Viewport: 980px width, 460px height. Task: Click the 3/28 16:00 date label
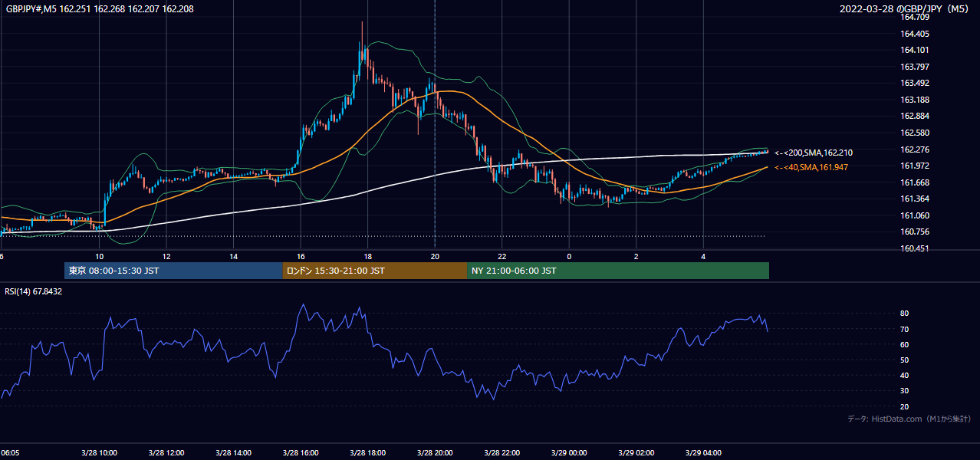click(x=301, y=453)
